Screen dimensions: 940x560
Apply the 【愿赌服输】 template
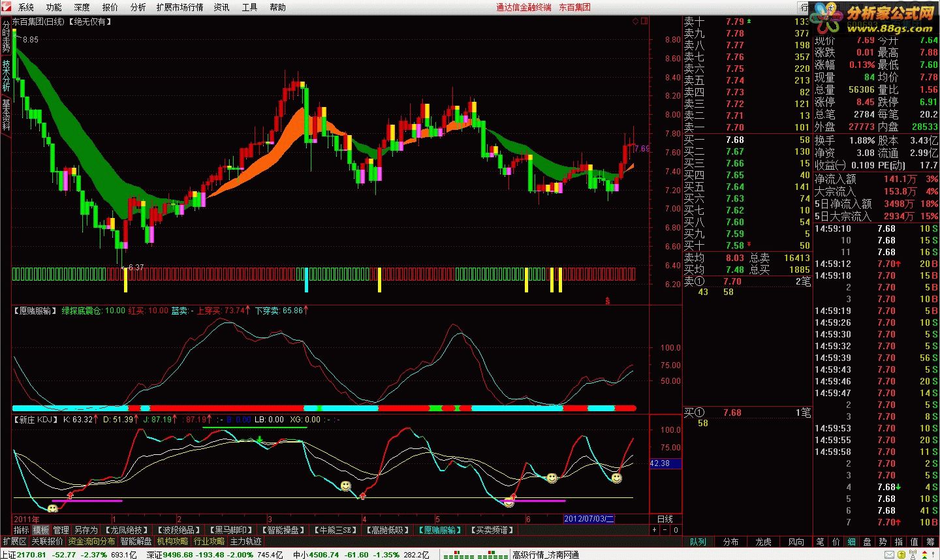(440, 530)
